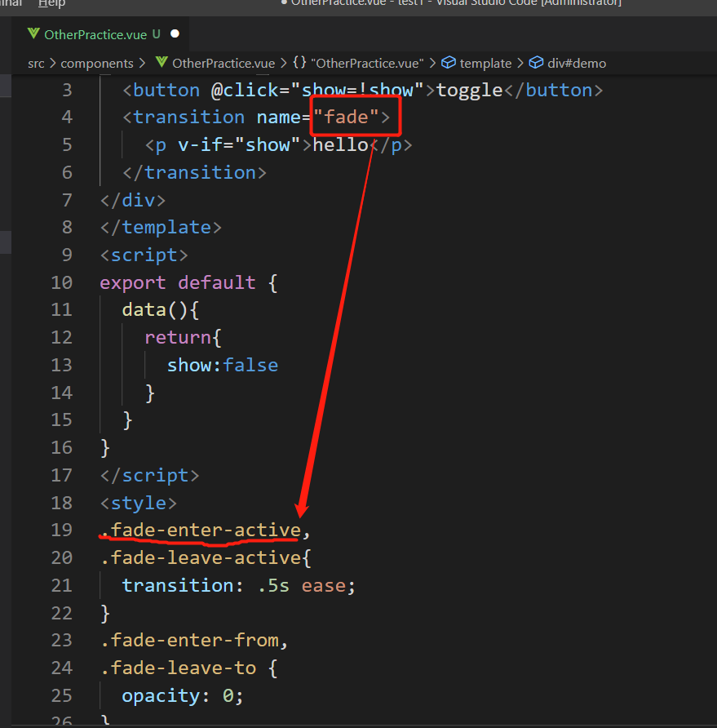Open the template breadcrumb symbol
Image resolution: width=717 pixels, height=728 pixels.
(x=485, y=64)
